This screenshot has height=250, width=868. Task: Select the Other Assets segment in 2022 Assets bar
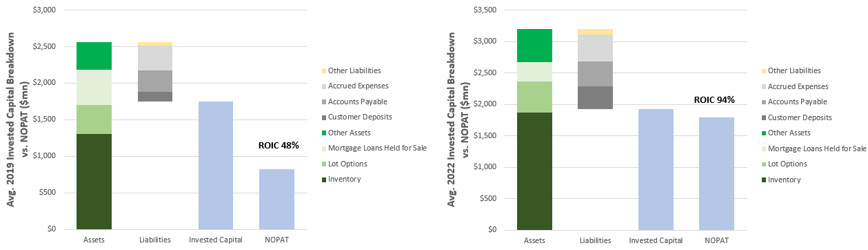[534, 46]
